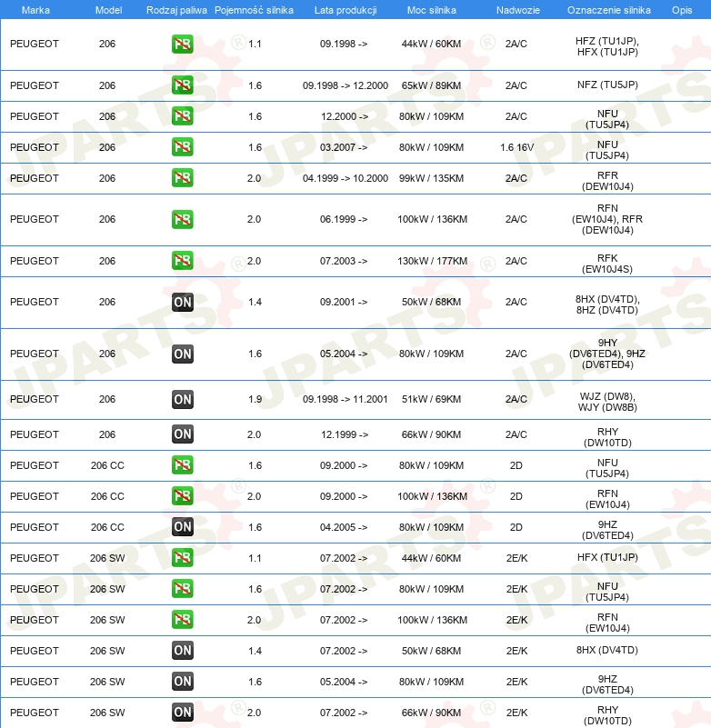
Task: Click production date 03.2007 ->
Action: (x=344, y=147)
